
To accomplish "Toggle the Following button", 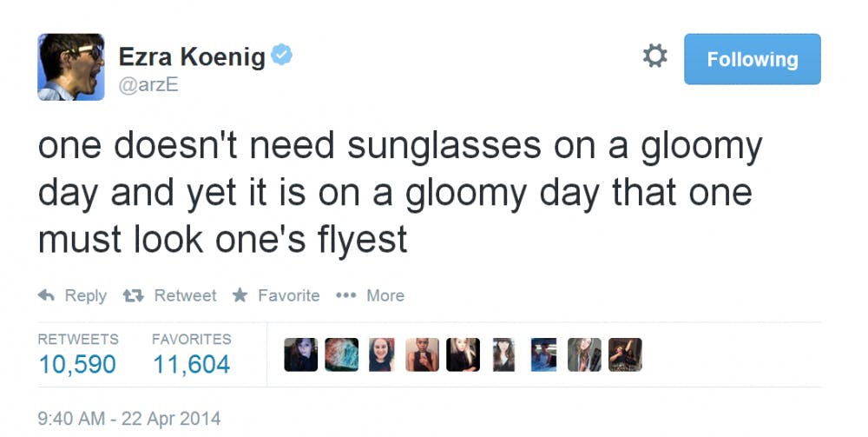I will [x=752, y=59].
